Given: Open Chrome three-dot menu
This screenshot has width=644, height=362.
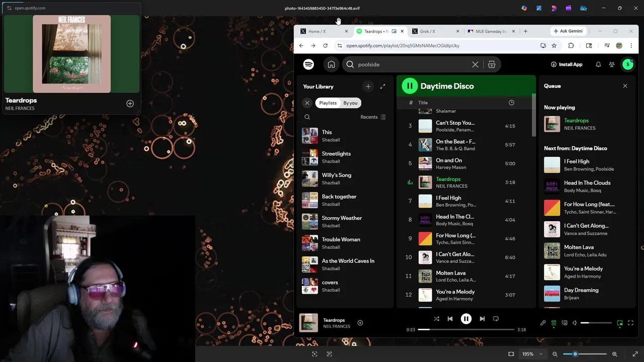Looking at the screenshot, I should tap(631, 46).
